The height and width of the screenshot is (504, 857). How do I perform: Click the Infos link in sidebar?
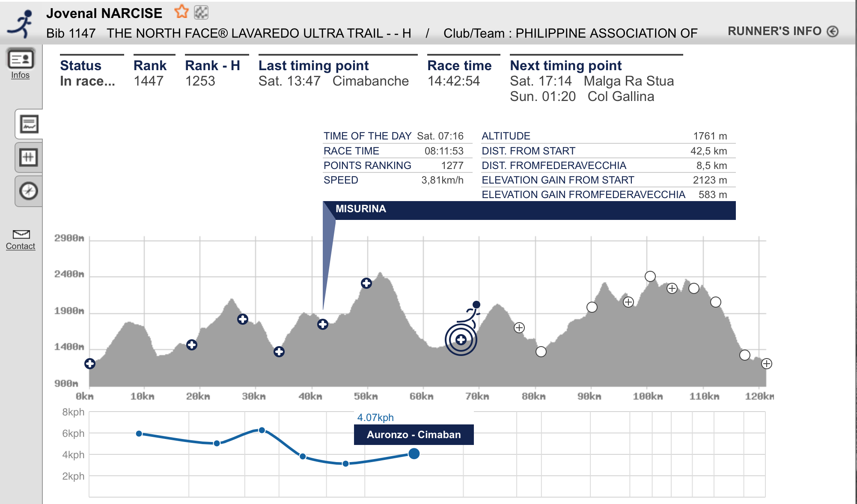(x=21, y=75)
